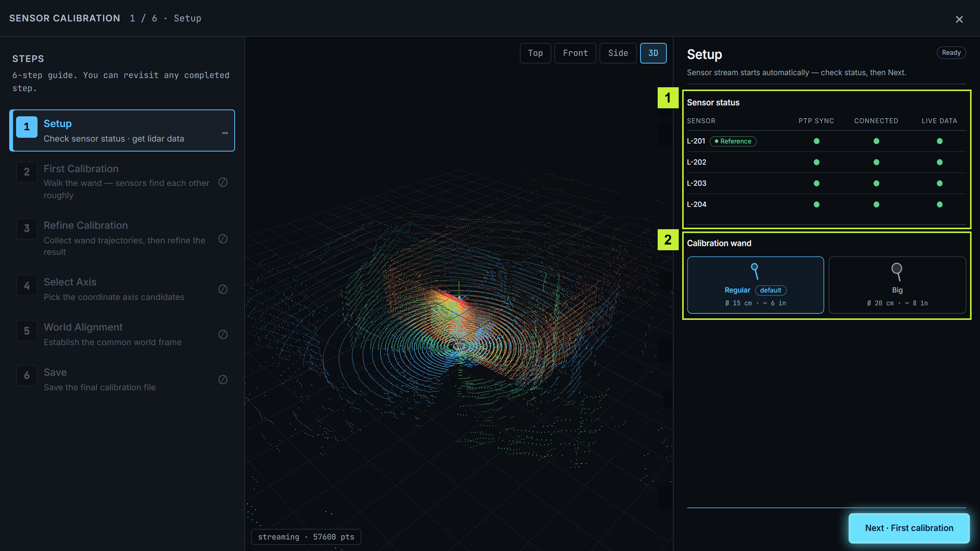Click the step 4 number badge
The height and width of the screenshot is (551, 980).
[x=27, y=285]
